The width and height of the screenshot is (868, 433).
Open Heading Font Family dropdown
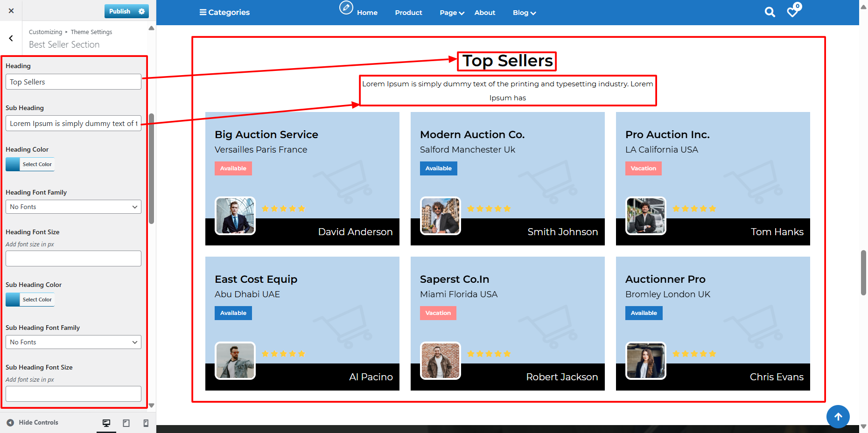73,207
